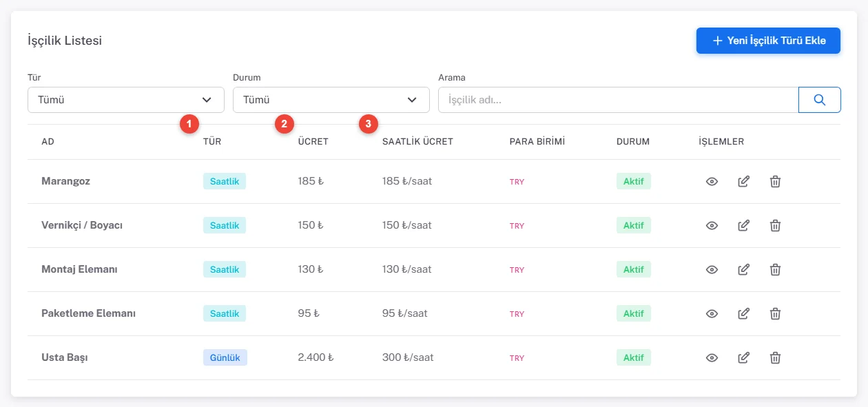868x407 pixels.
Task: Click Yeni İşçilik Türü Ekle button
Action: pyautogui.click(x=768, y=41)
